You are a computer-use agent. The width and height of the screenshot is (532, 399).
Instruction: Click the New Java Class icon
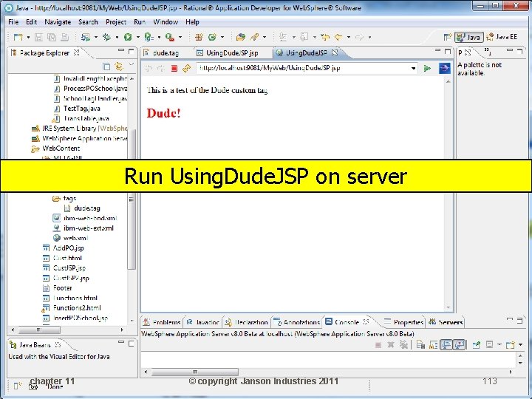click(212, 37)
